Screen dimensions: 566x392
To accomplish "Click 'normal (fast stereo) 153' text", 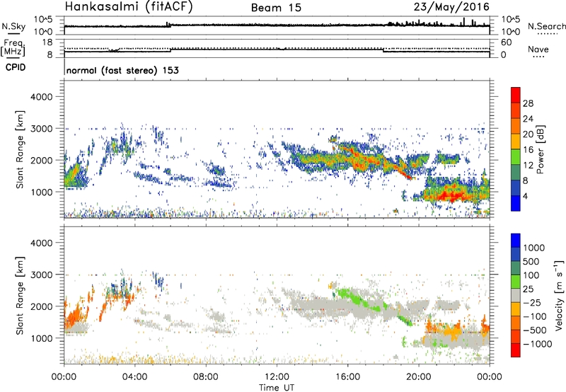I will coord(122,70).
